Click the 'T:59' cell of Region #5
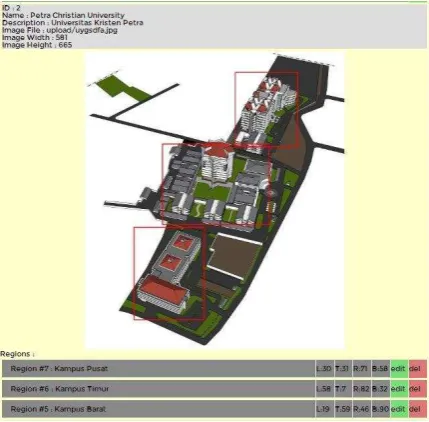Viewport: 429px width, 422px height. [x=343, y=409]
